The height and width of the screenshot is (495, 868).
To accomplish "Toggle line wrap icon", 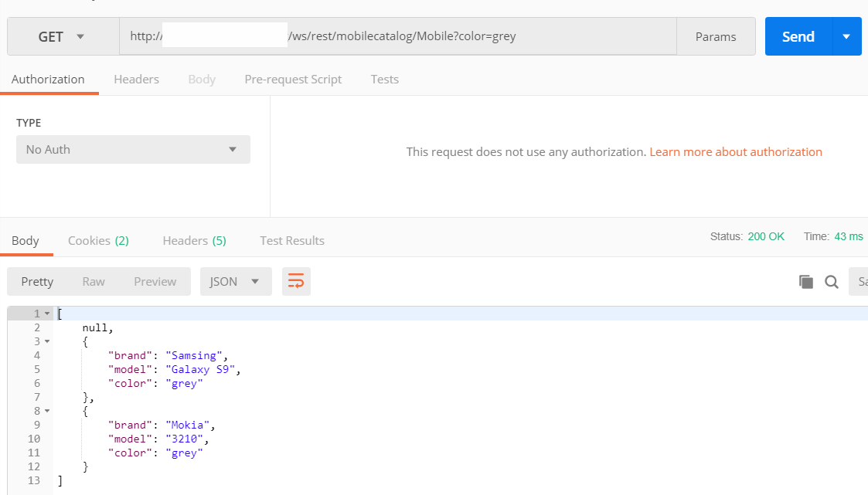I will coord(296,282).
